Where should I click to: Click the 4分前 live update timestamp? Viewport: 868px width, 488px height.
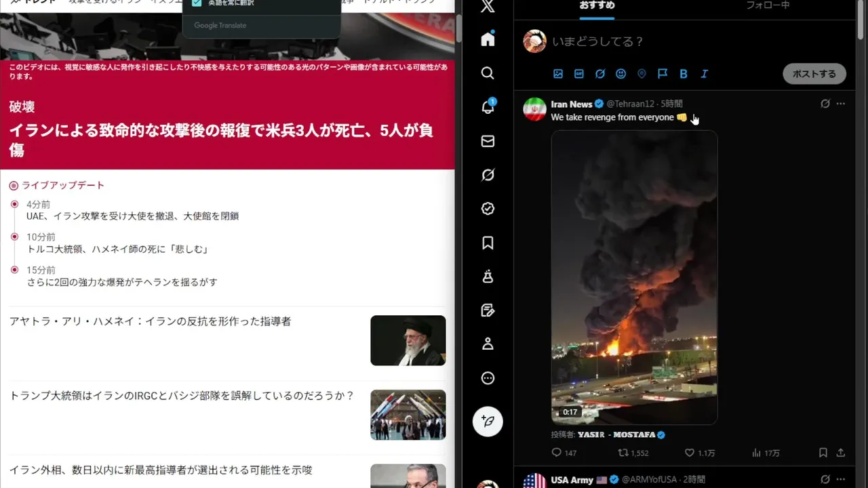tap(38, 205)
